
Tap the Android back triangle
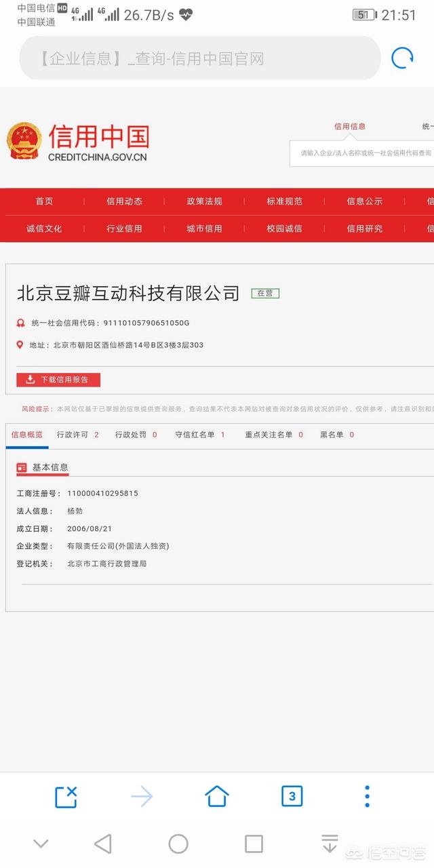[x=103, y=844]
